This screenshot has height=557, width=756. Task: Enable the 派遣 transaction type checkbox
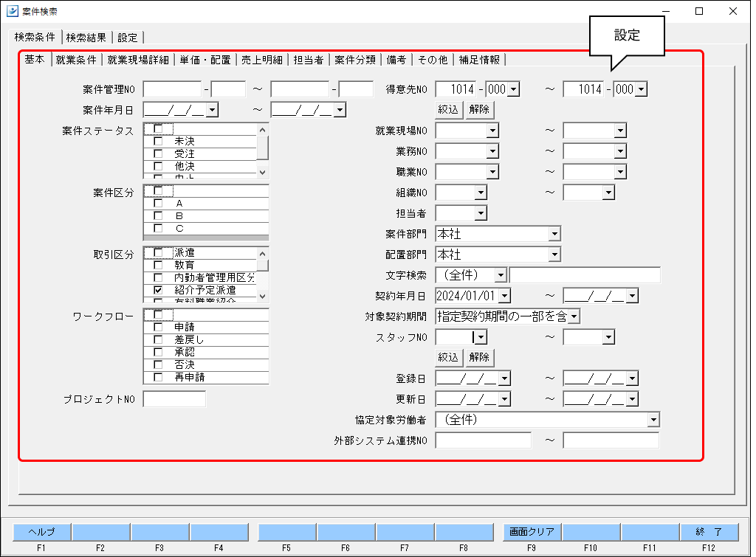(158, 252)
